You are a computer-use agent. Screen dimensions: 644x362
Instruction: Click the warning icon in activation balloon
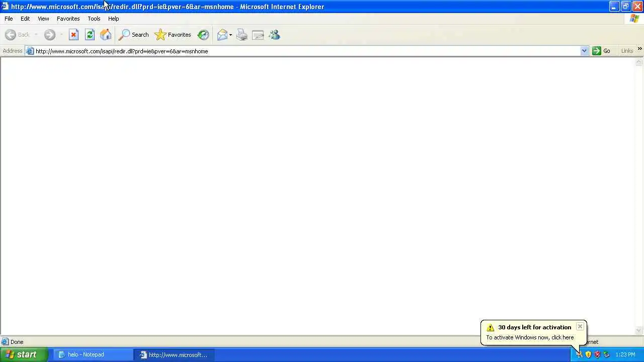[491, 327]
